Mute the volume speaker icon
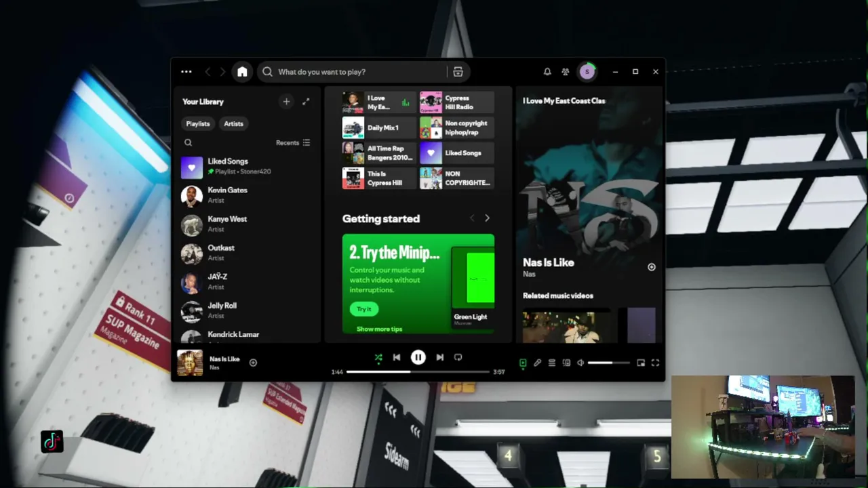The width and height of the screenshot is (868, 488). [580, 363]
